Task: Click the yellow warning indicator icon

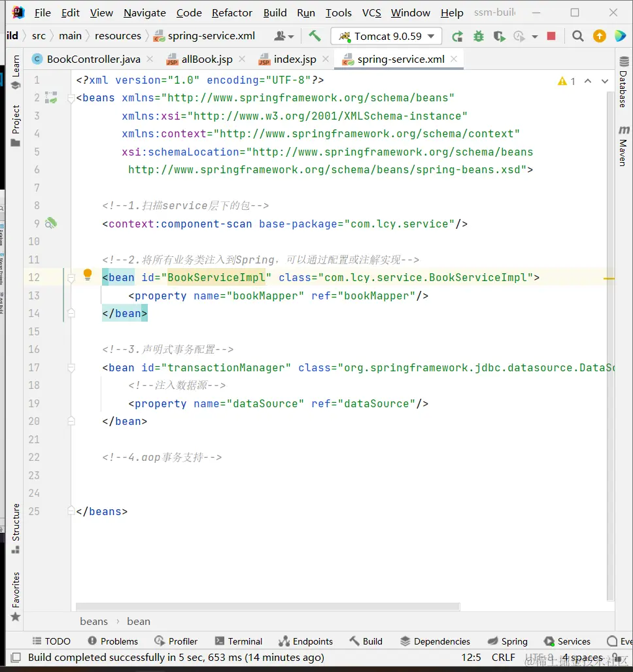Action: coord(562,81)
